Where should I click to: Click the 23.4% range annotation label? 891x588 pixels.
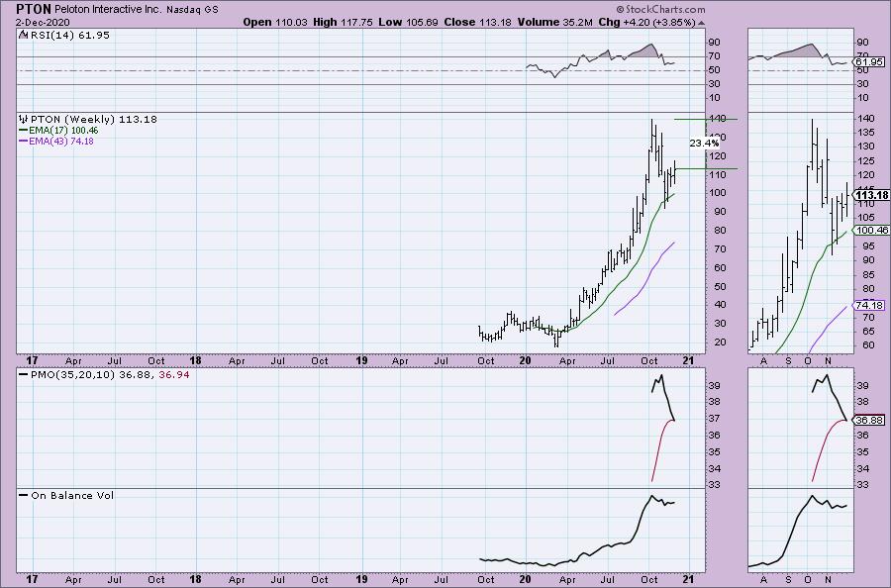pyautogui.click(x=704, y=144)
